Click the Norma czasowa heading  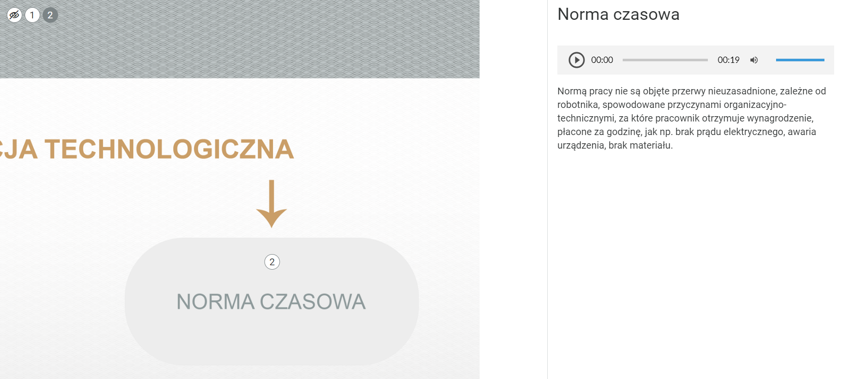point(619,15)
